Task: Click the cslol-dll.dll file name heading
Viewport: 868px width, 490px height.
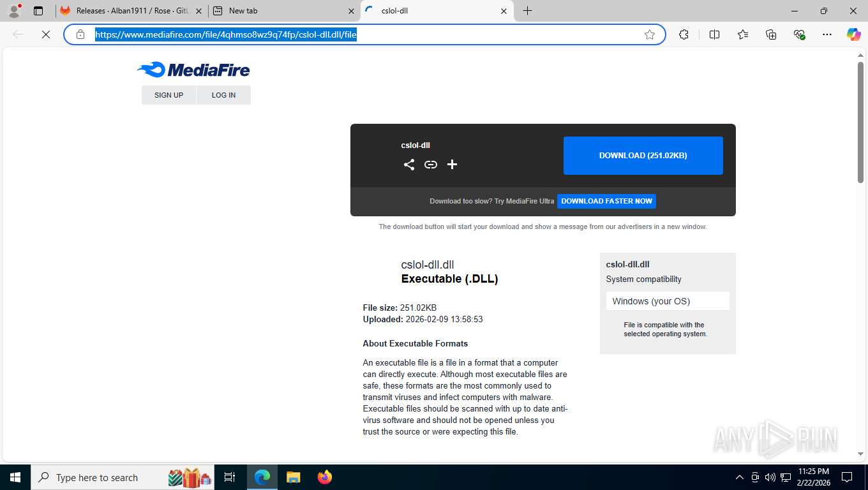Action: (x=427, y=265)
